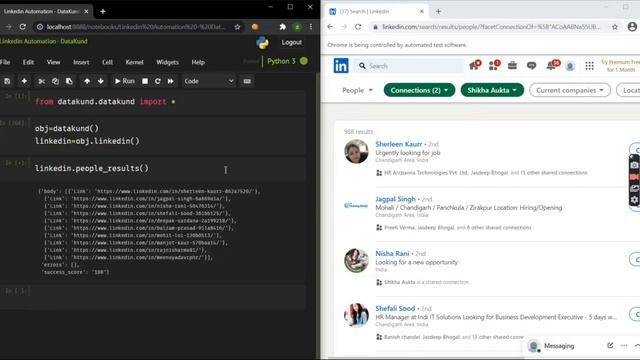Select the Search | LinkedIn browser tab
640x360 pixels.
click(x=376, y=11)
